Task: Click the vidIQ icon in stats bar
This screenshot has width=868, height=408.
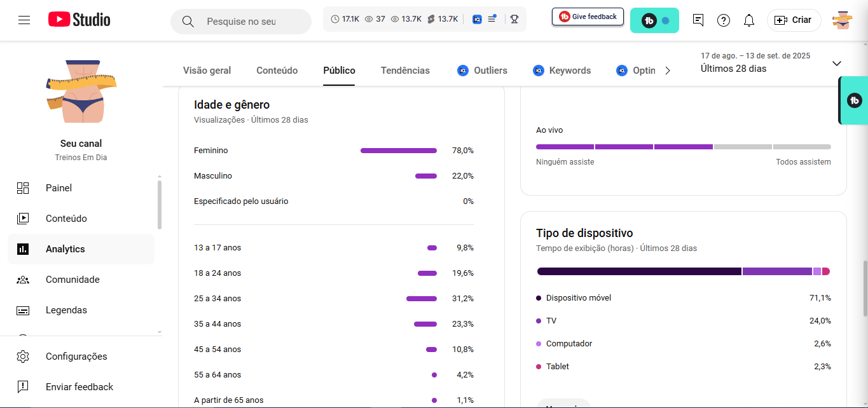Action: click(x=477, y=19)
